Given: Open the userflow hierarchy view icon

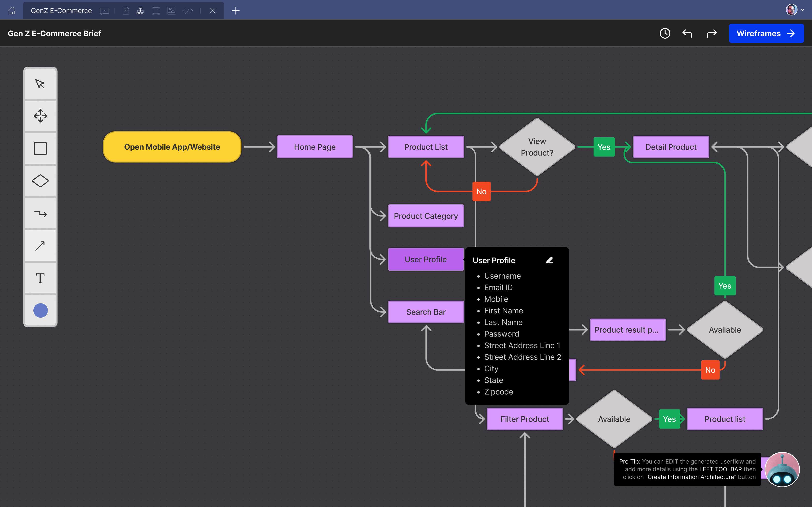Looking at the screenshot, I should [x=140, y=11].
